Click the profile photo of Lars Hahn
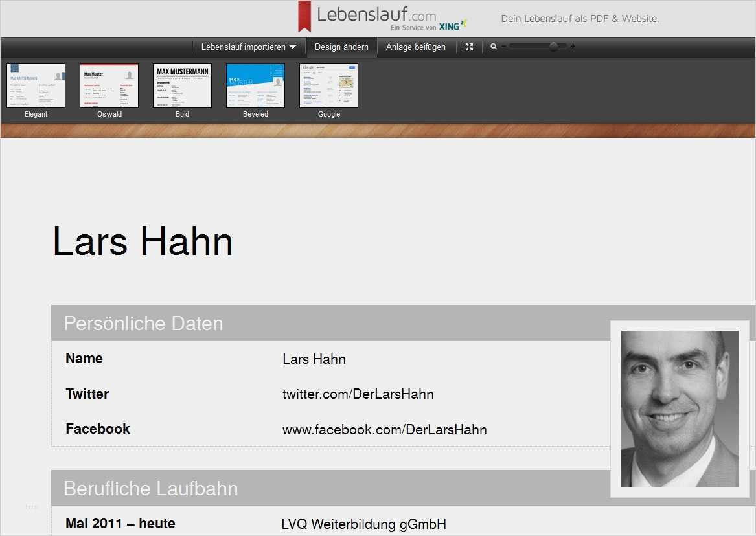This screenshot has width=756, height=536. 679,408
